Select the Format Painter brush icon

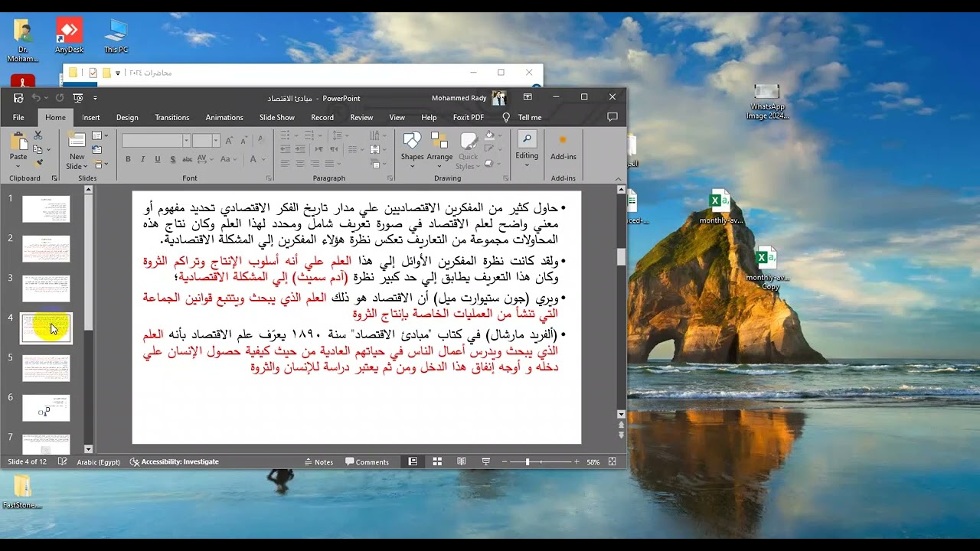pyautogui.click(x=38, y=163)
